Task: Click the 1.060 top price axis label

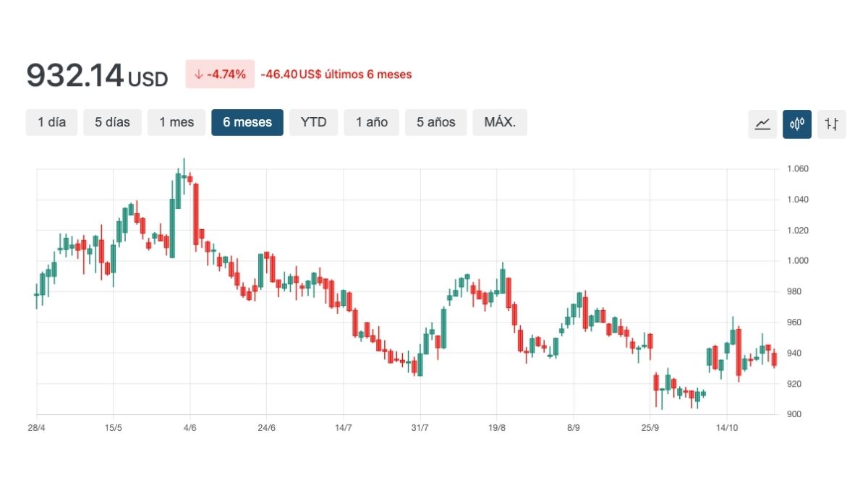Action: click(x=798, y=169)
